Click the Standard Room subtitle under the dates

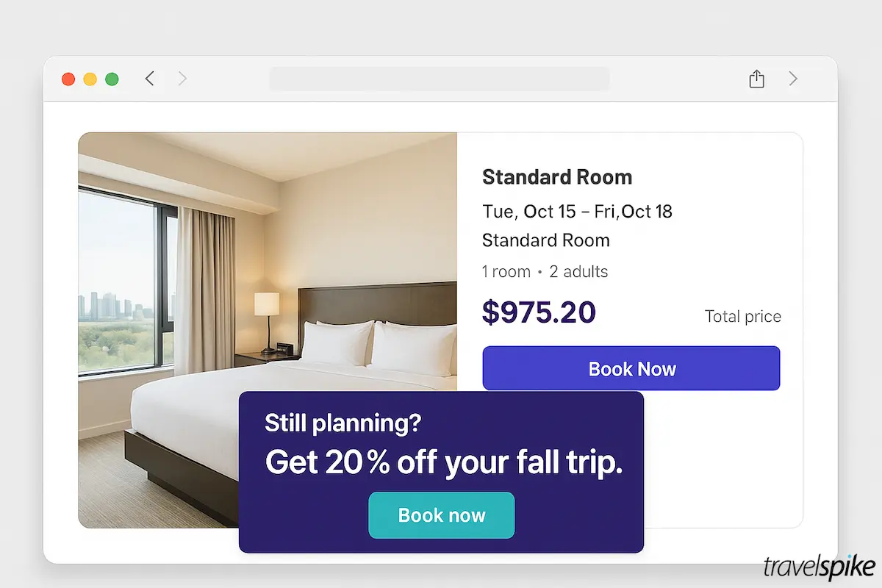point(546,240)
